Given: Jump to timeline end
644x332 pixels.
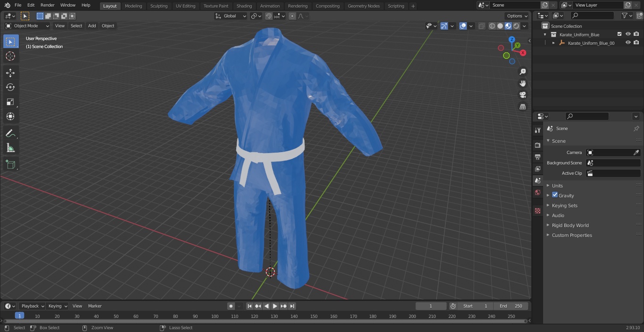Looking at the screenshot, I should pyautogui.click(x=292, y=306).
